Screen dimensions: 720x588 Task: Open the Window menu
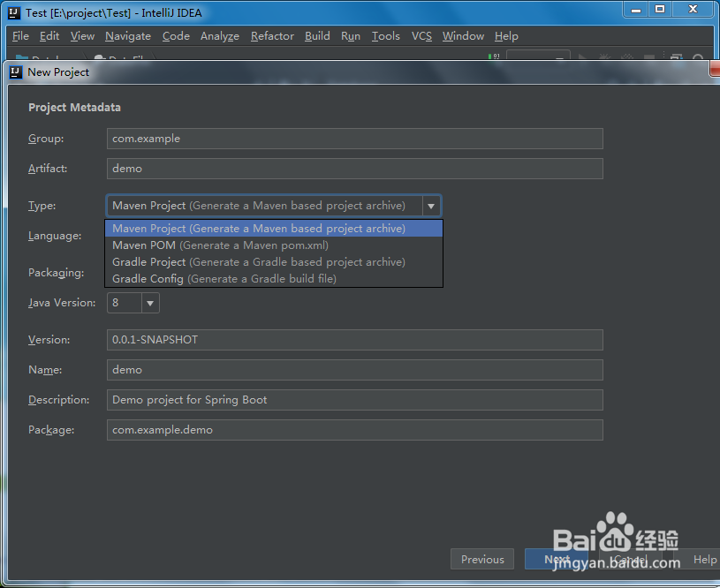[x=463, y=36]
